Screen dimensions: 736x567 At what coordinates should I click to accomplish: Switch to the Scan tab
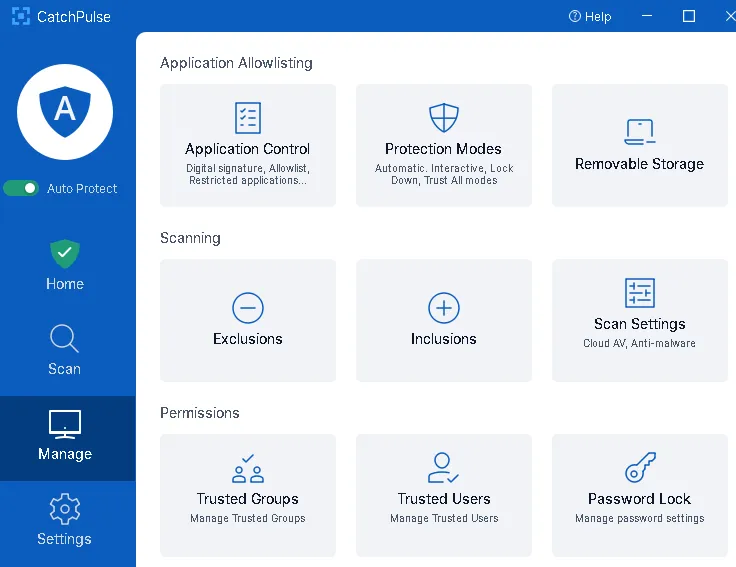pyautogui.click(x=65, y=350)
